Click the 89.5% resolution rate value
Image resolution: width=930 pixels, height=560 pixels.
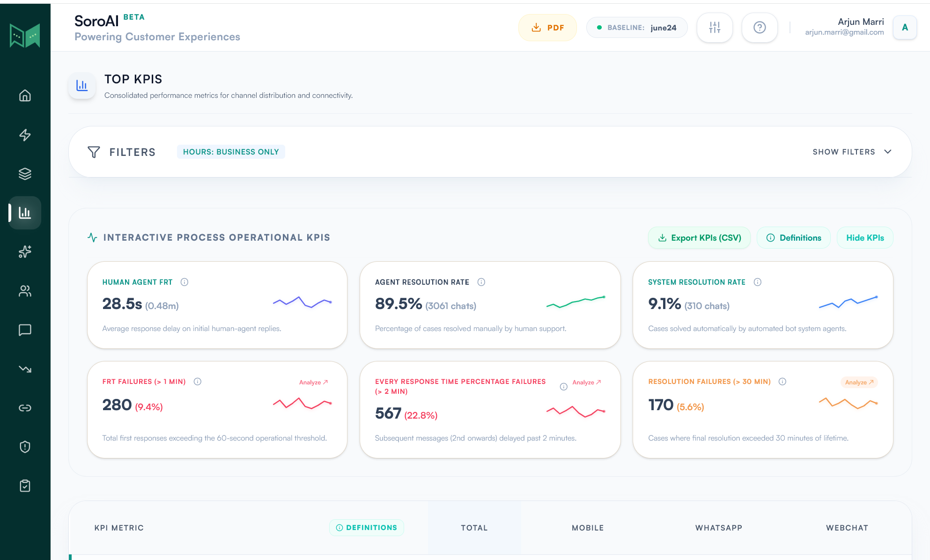tap(399, 304)
